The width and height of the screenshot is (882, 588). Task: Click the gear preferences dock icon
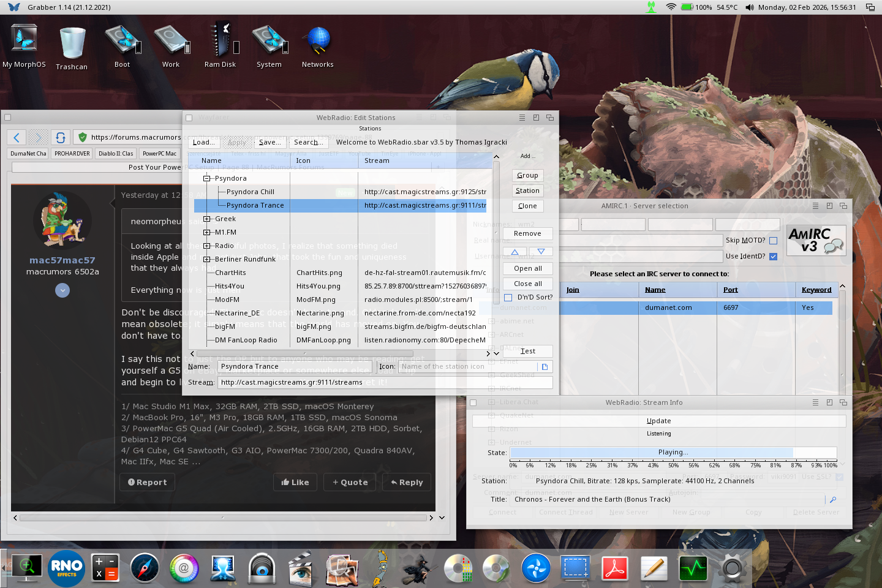coord(732,568)
